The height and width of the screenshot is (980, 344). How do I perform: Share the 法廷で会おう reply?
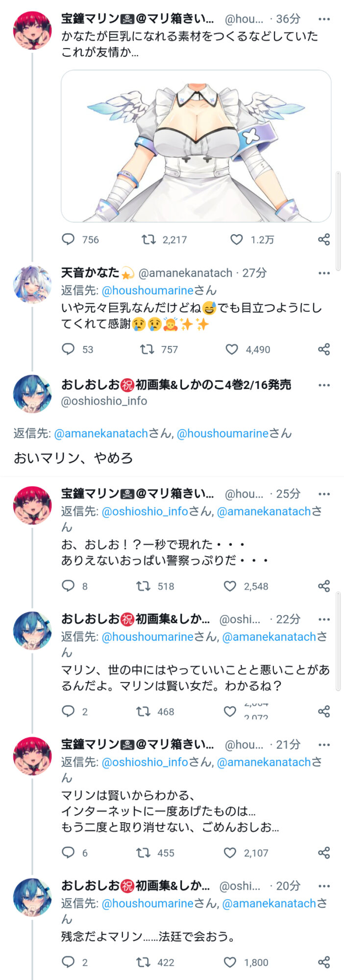pos(324,962)
